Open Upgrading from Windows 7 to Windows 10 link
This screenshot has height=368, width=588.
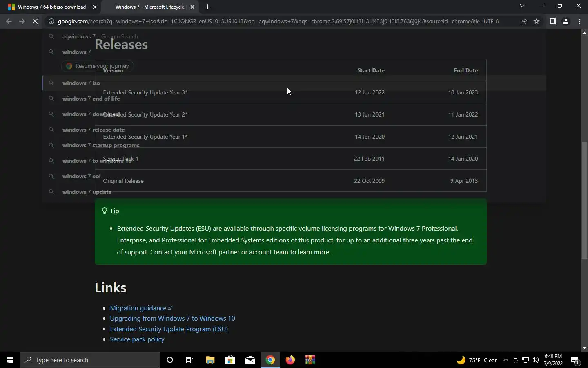click(172, 318)
